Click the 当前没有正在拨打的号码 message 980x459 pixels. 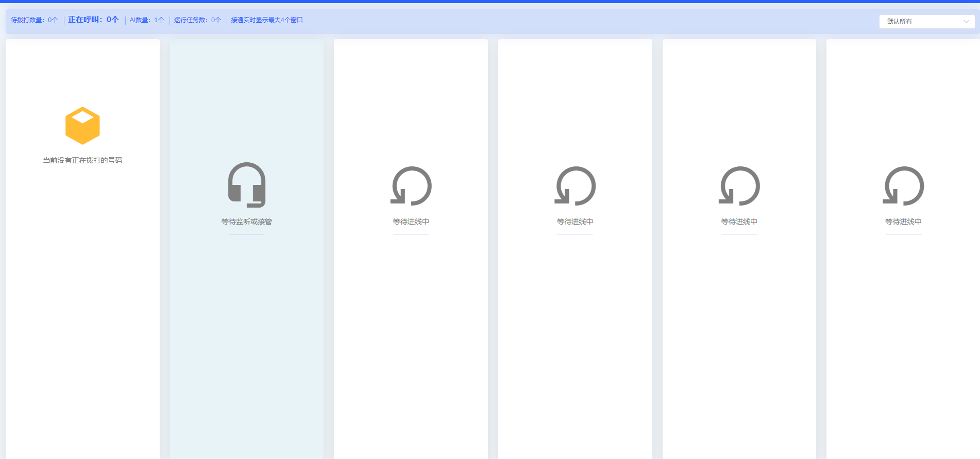point(82,160)
